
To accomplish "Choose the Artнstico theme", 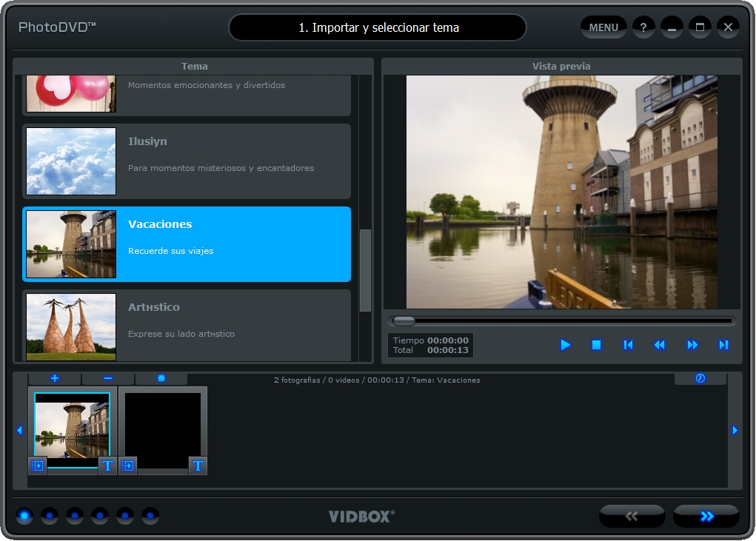I will pos(187,325).
